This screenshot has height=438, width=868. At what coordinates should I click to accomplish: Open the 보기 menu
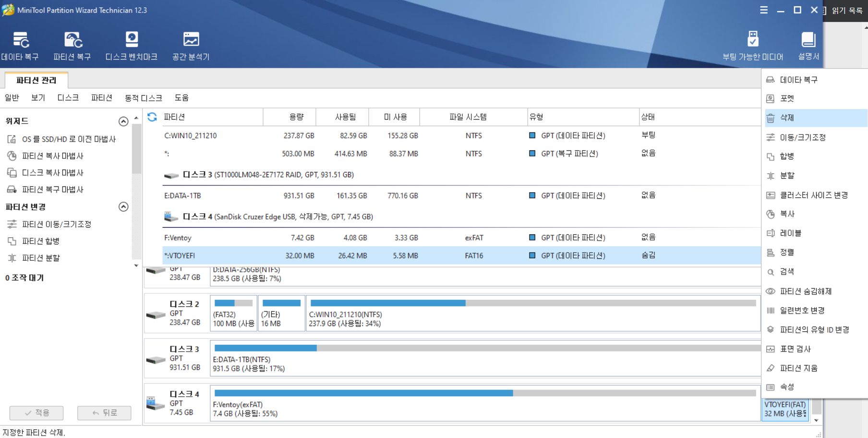pos(38,97)
